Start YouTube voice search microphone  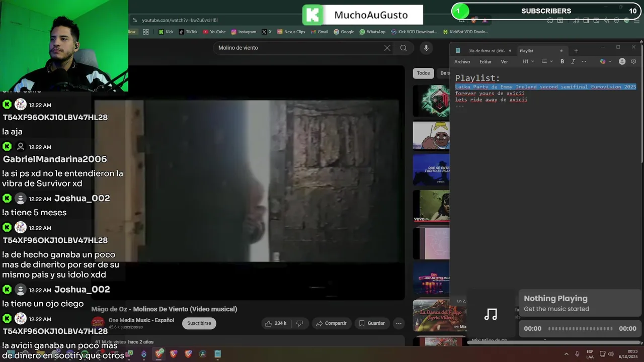(426, 48)
